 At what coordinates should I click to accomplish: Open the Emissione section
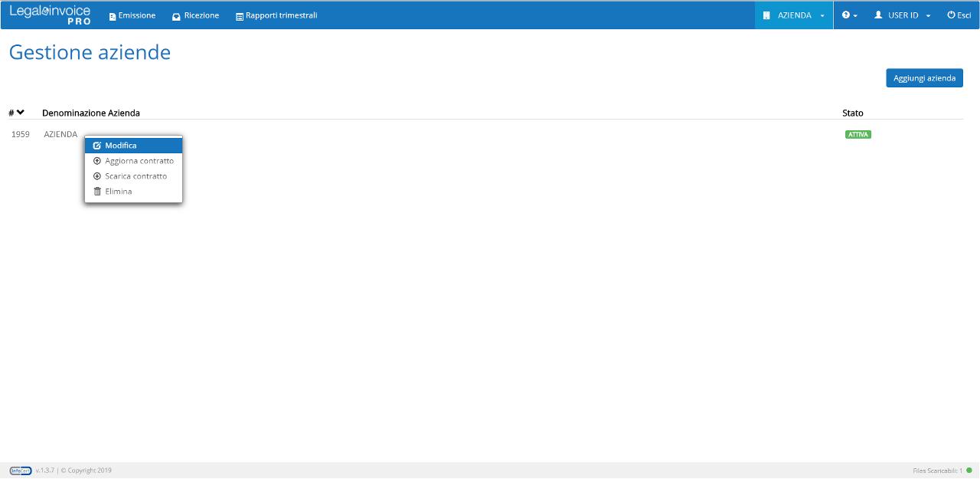[x=132, y=15]
